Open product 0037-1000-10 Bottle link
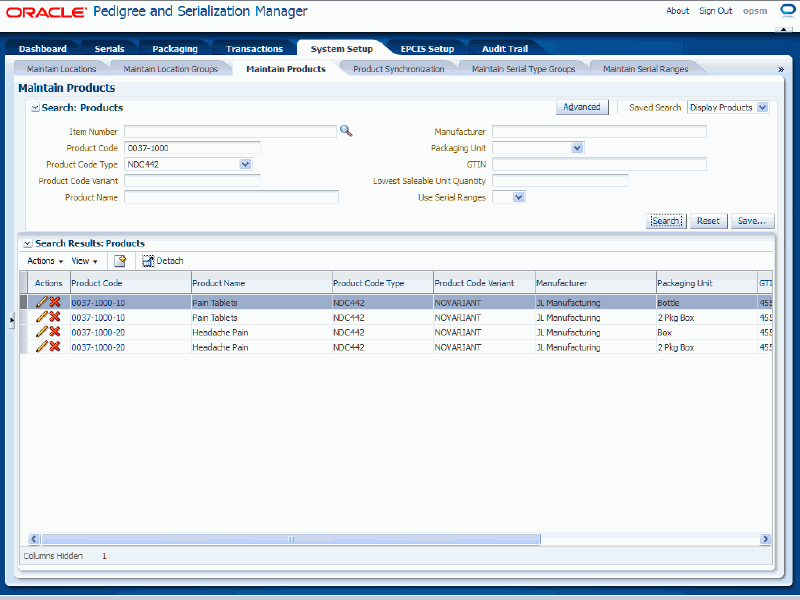Image resolution: width=800 pixels, height=600 pixels. tap(98, 303)
